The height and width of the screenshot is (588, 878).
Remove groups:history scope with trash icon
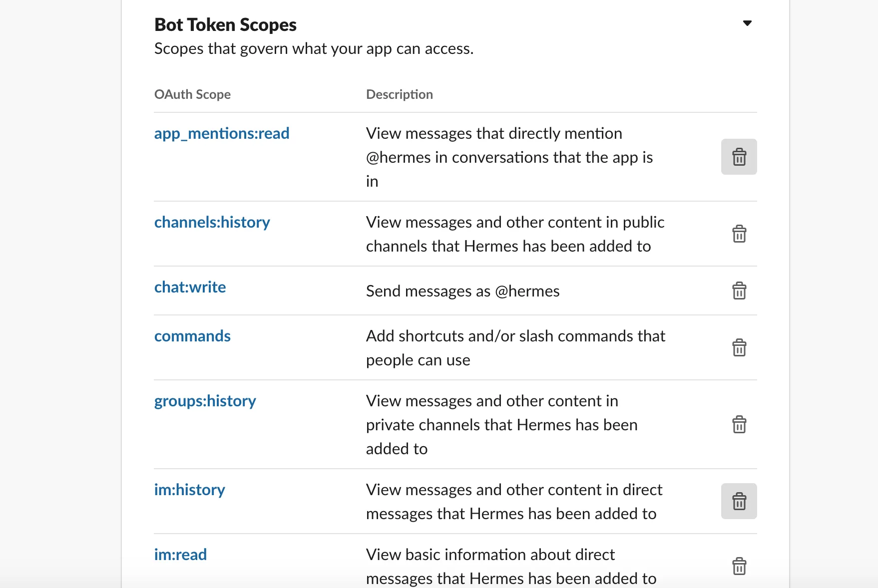pyautogui.click(x=739, y=424)
